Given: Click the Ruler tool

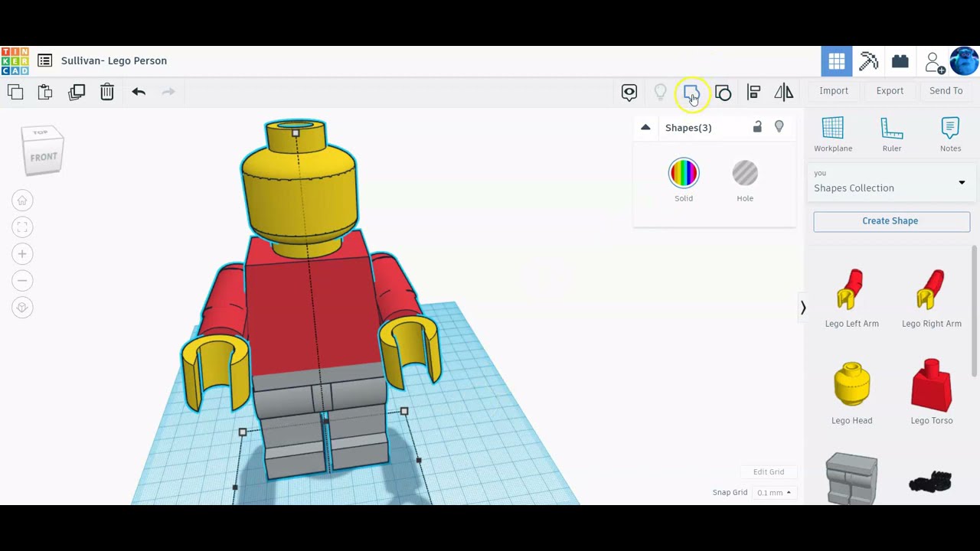Looking at the screenshot, I should coord(892,134).
